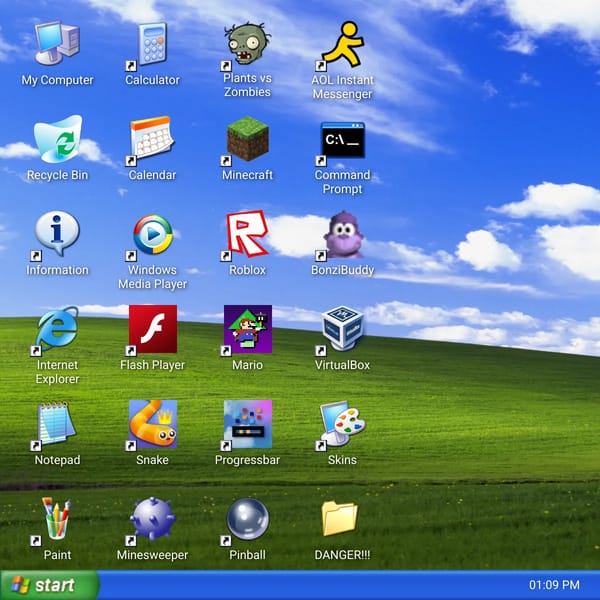Select the AOL Instant Messenger running man
The image size is (600, 600).
point(343,44)
